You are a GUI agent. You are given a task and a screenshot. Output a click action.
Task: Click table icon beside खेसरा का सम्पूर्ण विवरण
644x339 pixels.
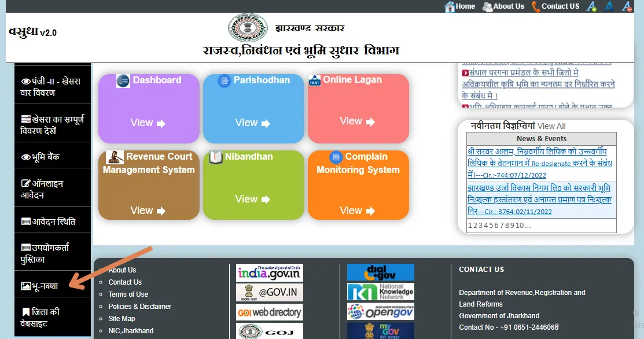click(26, 119)
